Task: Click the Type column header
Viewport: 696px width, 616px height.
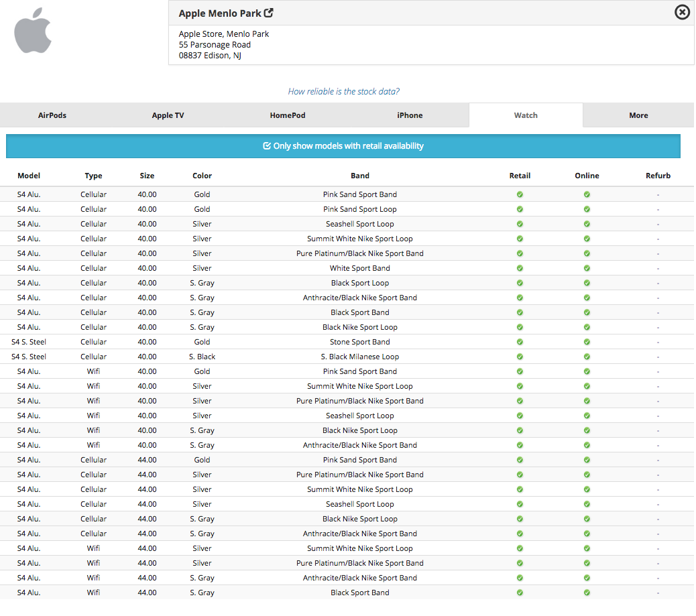Action: coord(93,176)
